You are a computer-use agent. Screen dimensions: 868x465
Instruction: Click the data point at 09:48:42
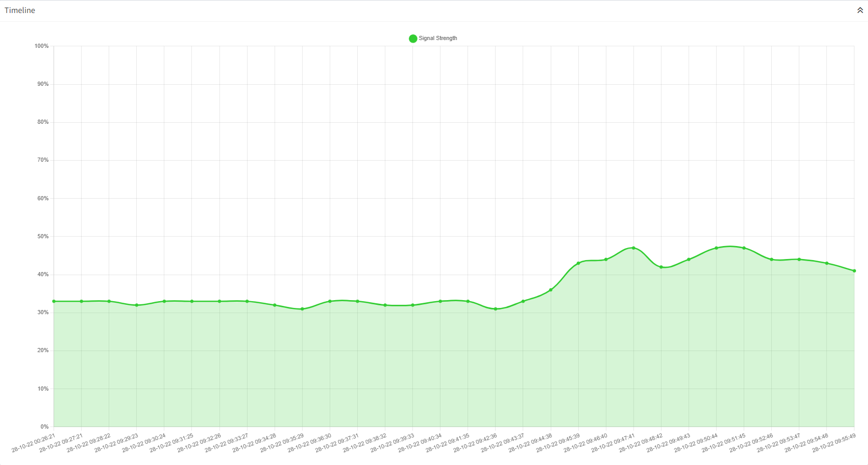(x=661, y=267)
